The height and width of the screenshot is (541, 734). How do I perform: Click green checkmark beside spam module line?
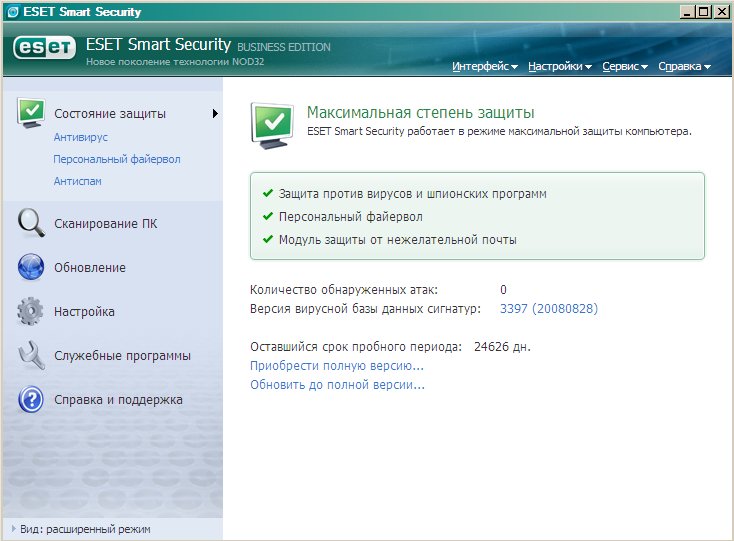click(268, 239)
